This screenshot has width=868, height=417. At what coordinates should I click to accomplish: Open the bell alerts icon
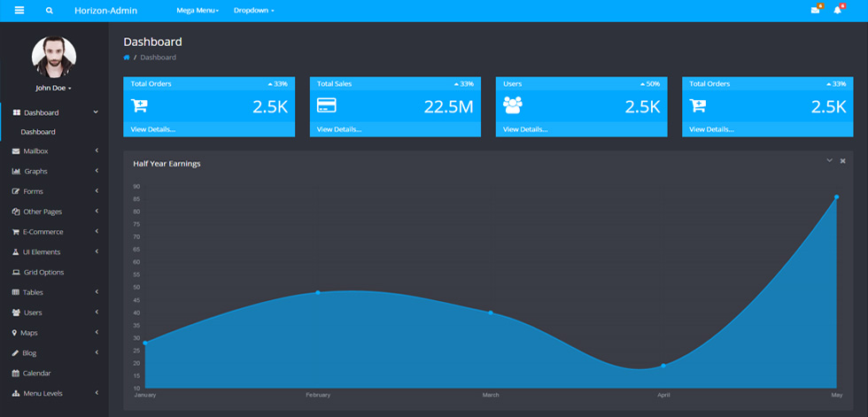click(x=837, y=10)
